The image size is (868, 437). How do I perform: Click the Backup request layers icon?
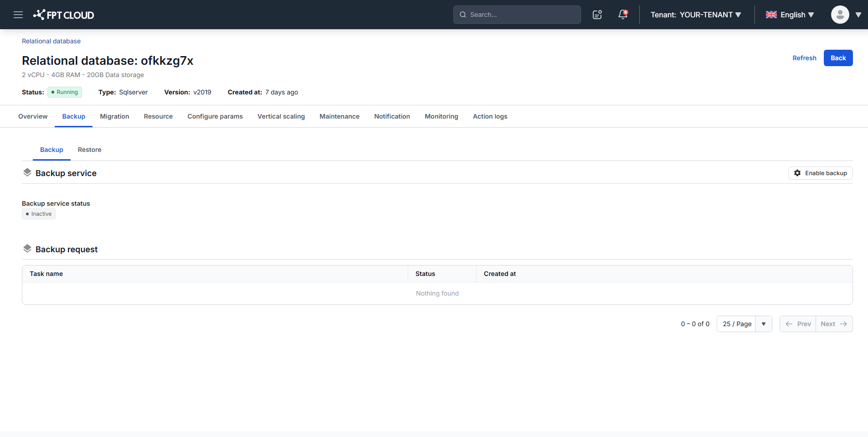point(27,249)
